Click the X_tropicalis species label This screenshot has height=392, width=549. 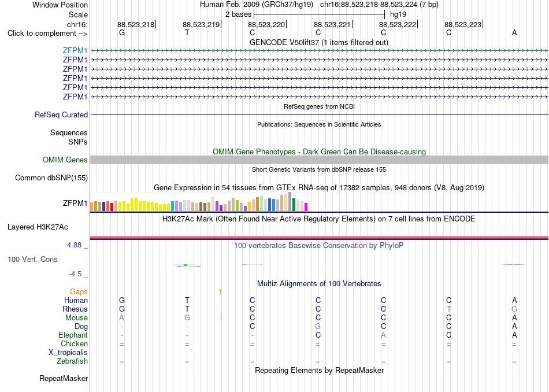pyautogui.click(x=68, y=353)
